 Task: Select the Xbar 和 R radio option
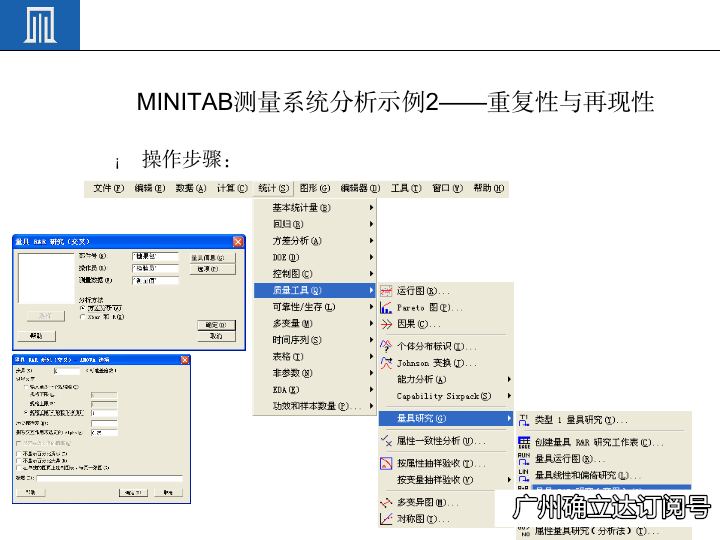tap(83, 316)
